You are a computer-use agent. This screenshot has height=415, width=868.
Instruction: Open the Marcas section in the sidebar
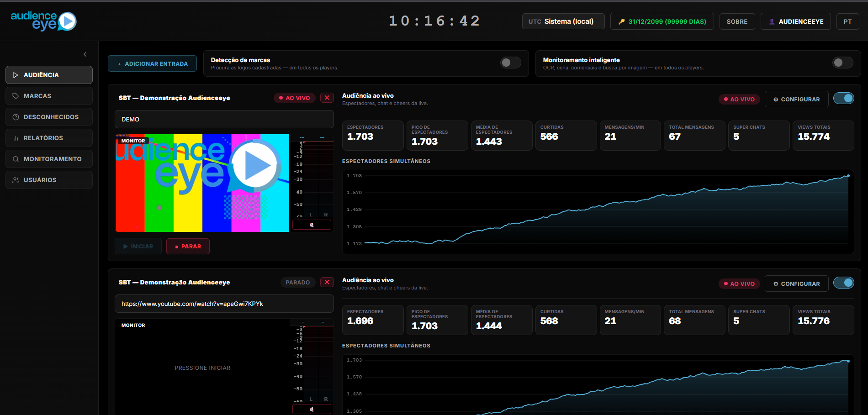point(49,96)
